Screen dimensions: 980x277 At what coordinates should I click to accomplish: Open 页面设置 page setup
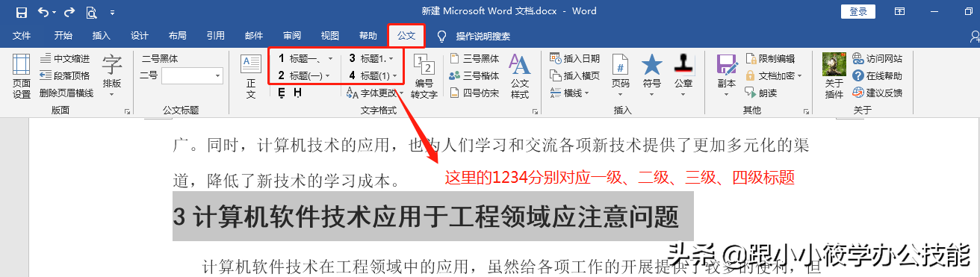22,76
